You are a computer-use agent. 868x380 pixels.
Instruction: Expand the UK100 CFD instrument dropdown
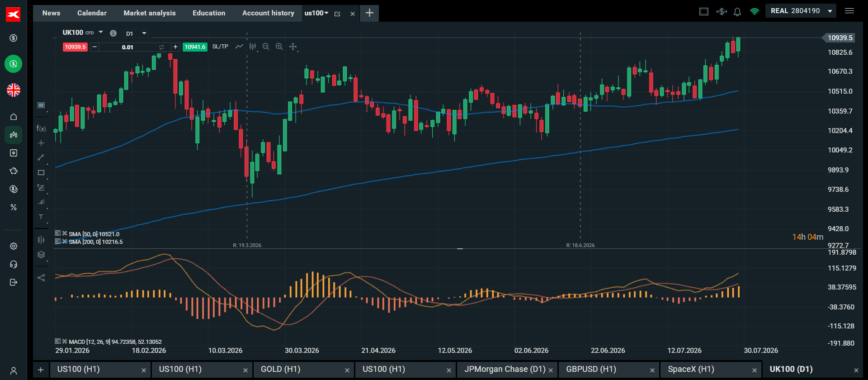(x=101, y=32)
